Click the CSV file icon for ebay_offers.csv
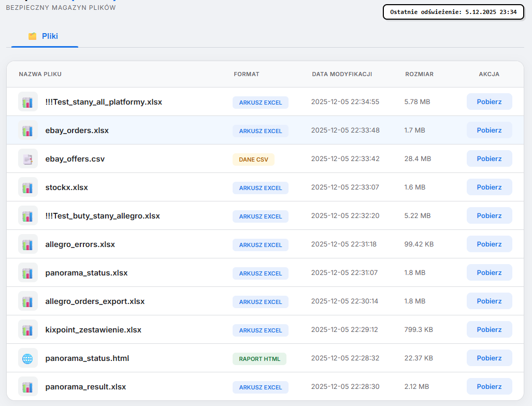 click(x=28, y=159)
